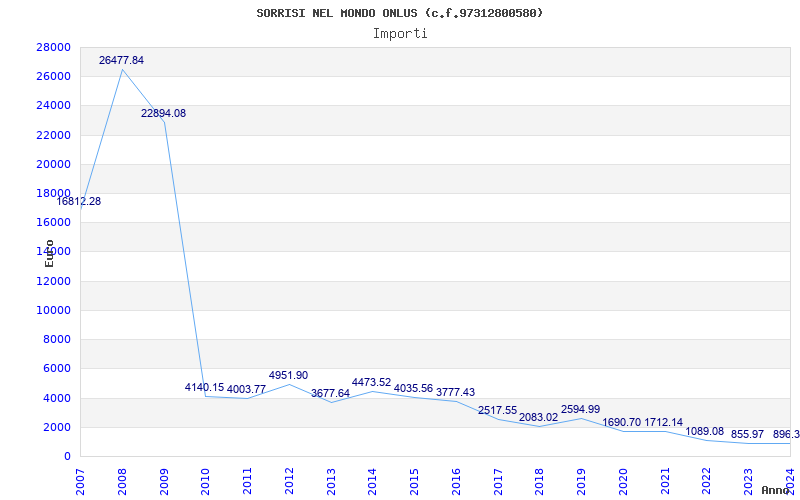The image size is (800, 500).
Task: Select the Importi subtitle text
Action: 400,34
